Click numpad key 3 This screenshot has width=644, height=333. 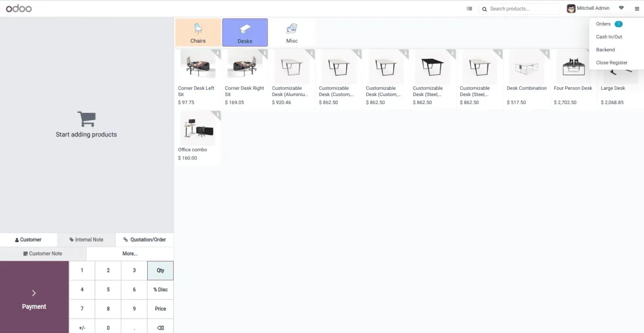coord(135,270)
